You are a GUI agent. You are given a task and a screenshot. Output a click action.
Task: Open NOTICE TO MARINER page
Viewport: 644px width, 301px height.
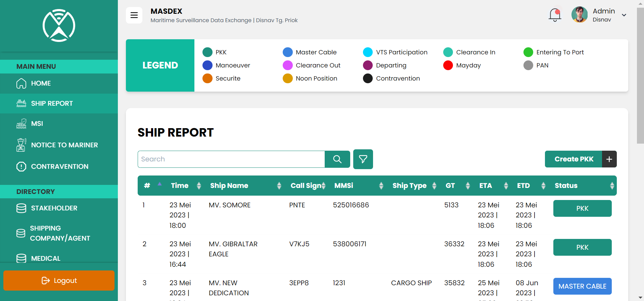pos(59,145)
